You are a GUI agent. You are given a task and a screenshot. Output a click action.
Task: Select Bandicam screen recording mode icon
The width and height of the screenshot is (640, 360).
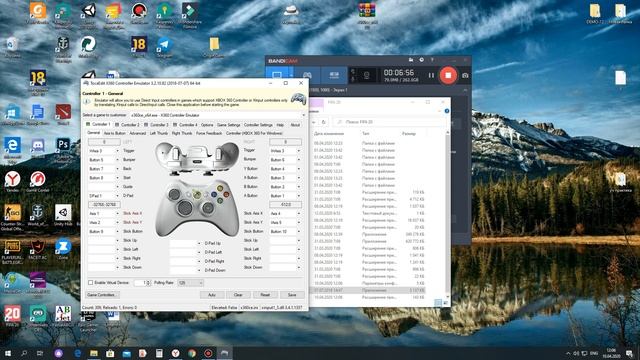tap(277, 75)
